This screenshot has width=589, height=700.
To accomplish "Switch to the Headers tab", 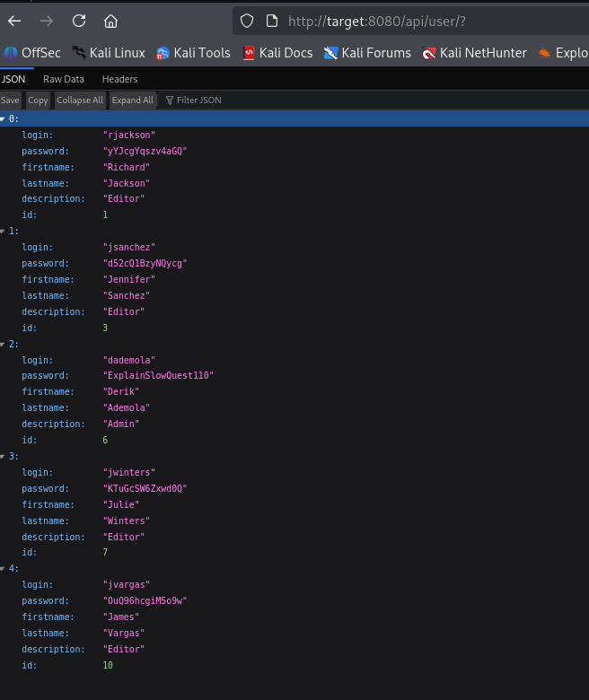I will coord(119,79).
